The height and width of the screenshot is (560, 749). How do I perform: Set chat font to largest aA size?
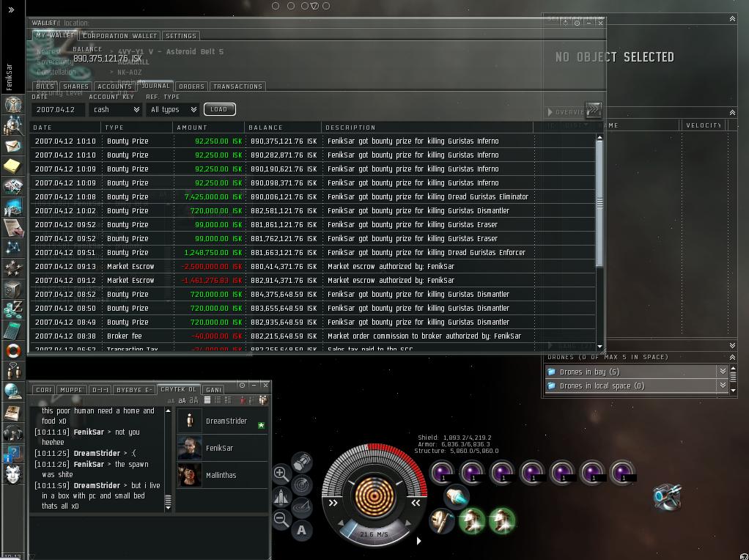[193, 400]
